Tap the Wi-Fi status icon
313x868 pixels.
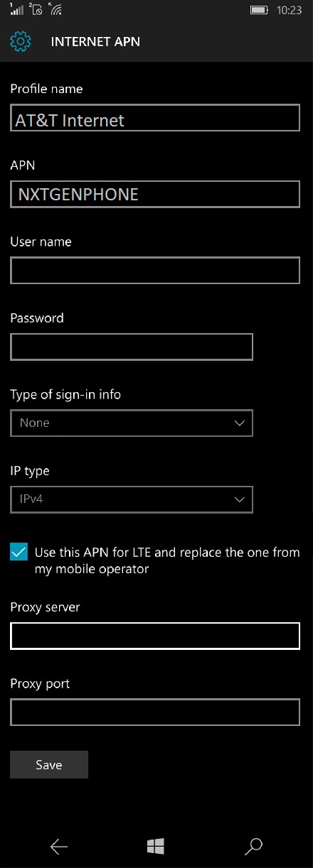[x=55, y=10]
